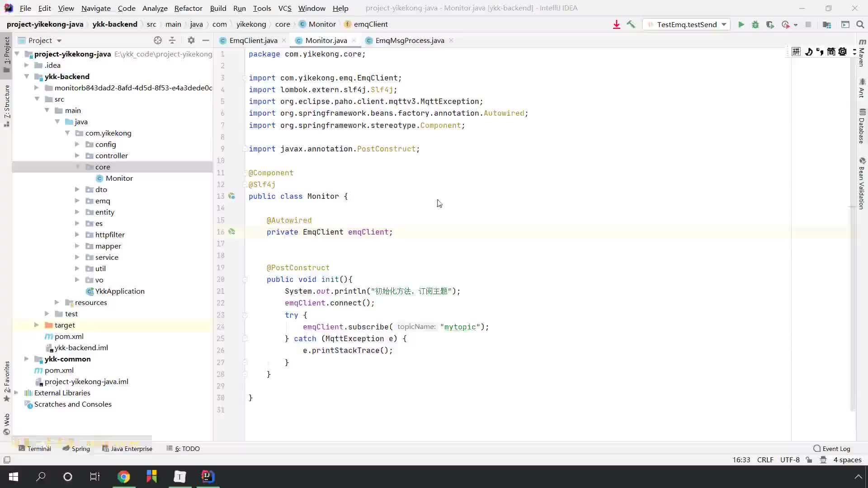The height and width of the screenshot is (488, 868).
Task: Click the gutter bean icon on line 13
Action: (231, 196)
